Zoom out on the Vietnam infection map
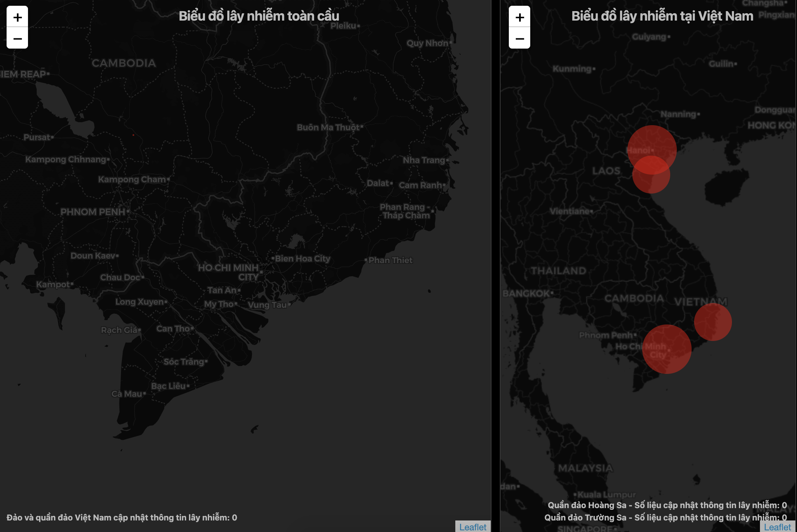797x532 pixels. [520, 38]
